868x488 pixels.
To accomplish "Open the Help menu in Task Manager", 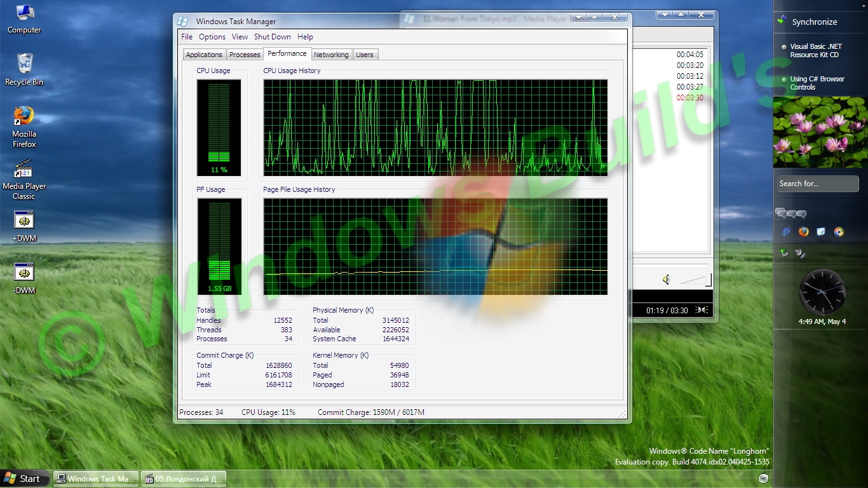I will tap(305, 37).
